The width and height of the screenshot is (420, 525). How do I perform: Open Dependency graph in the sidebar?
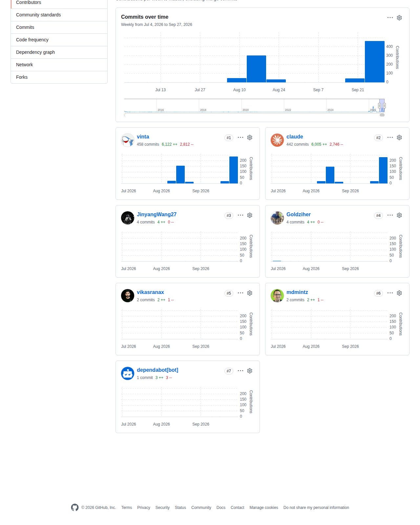click(59, 52)
